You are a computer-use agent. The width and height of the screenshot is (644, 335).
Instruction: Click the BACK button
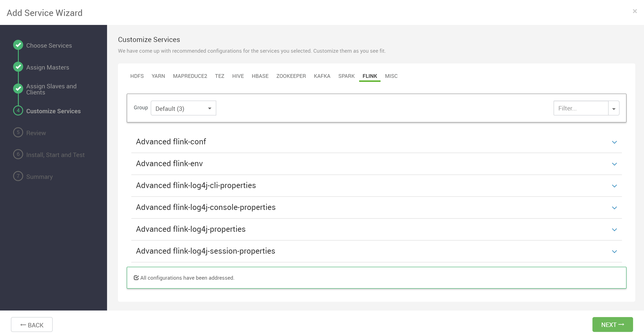(32, 325)
